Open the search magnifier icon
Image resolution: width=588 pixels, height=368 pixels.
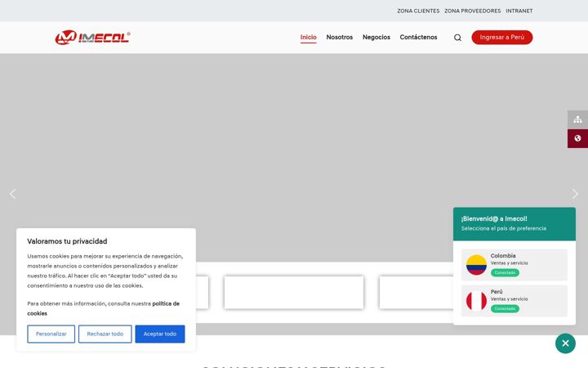point(457,38)
